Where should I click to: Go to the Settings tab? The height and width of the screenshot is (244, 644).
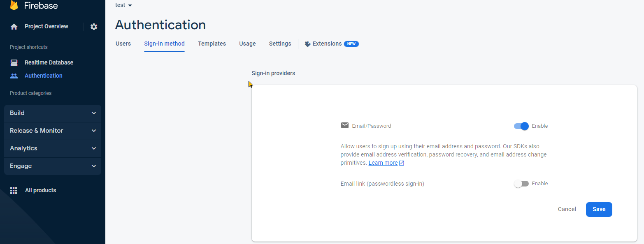280,44
